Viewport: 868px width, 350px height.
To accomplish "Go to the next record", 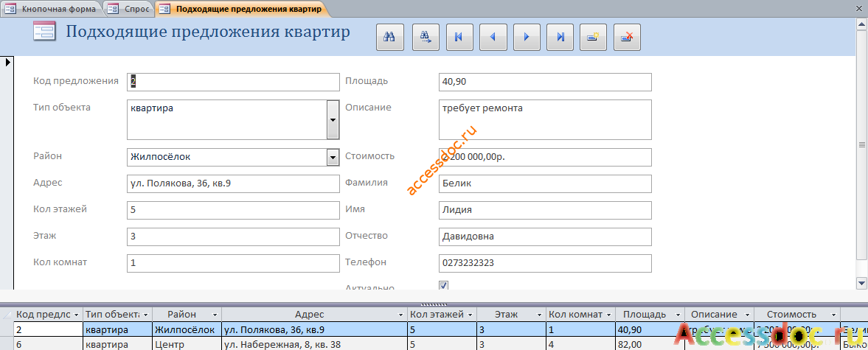I will pyautogui.click(x=527, y=38).
